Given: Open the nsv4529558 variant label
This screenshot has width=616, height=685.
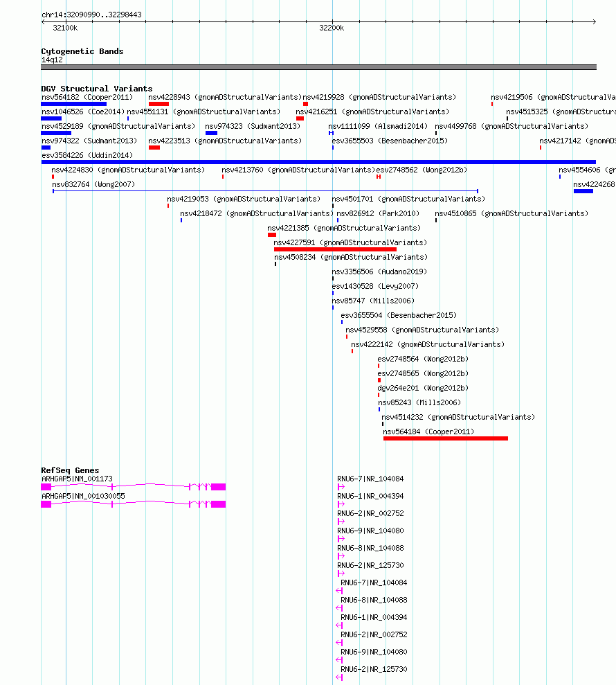Looking at the screenshot, I should tap(422, 330).
